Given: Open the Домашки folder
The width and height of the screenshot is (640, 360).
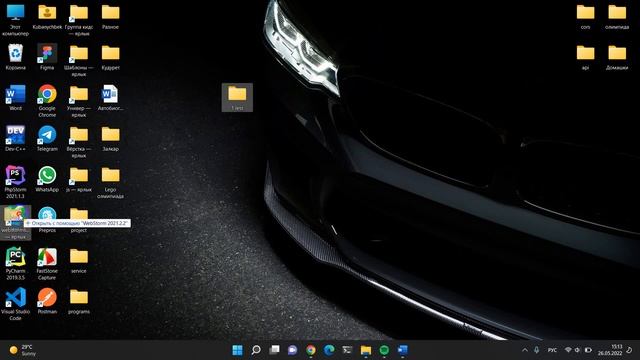Looking at the screenshot, I should coord(617,57).
